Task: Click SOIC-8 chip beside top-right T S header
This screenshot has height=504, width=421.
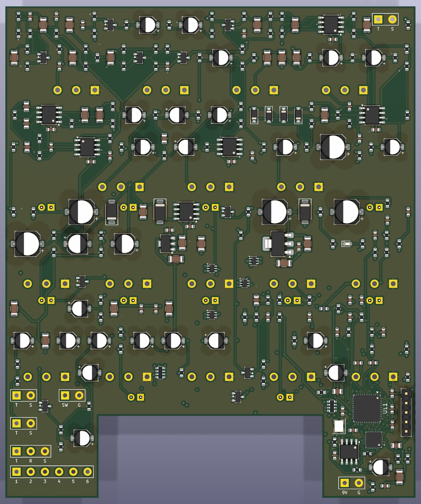Action: pos(331,24)
